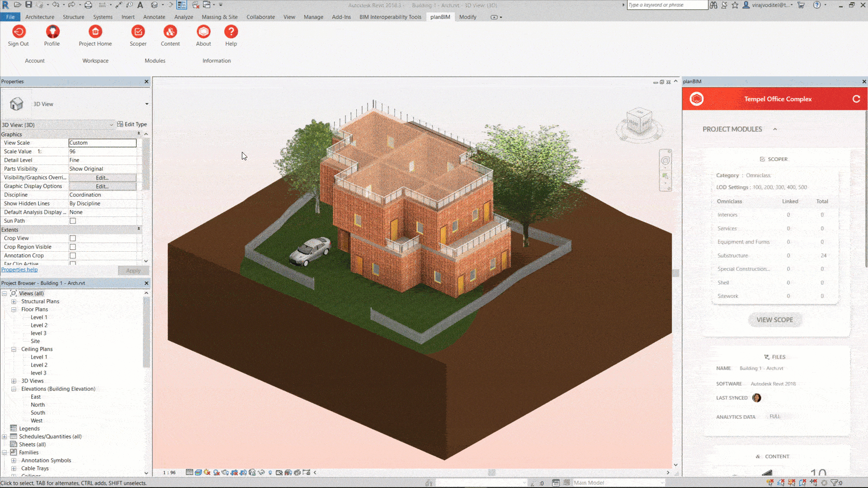
Task: Open the Properties help link
Action: pyautogui.click(x=19, y=270)
